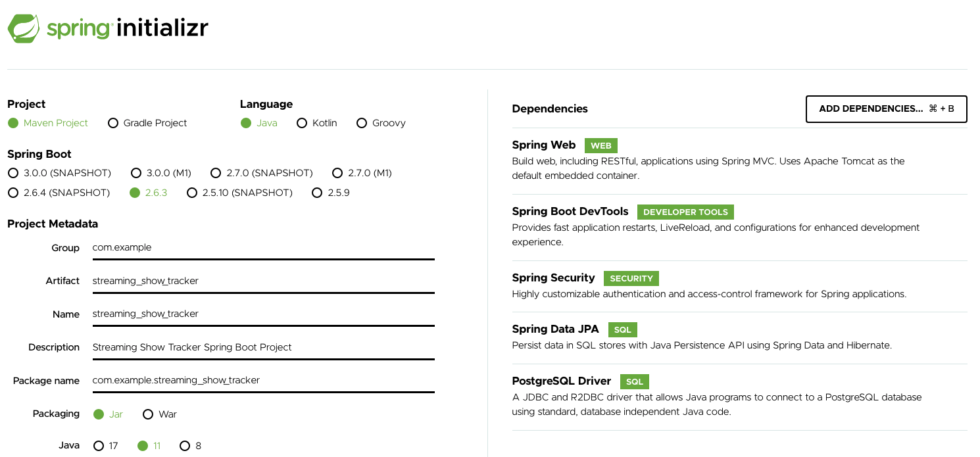Select Spring Boot version 2.5.9

click(330, 193)
